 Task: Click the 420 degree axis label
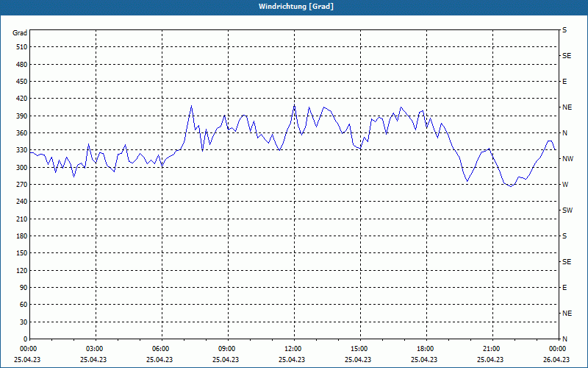pos(21,99)
